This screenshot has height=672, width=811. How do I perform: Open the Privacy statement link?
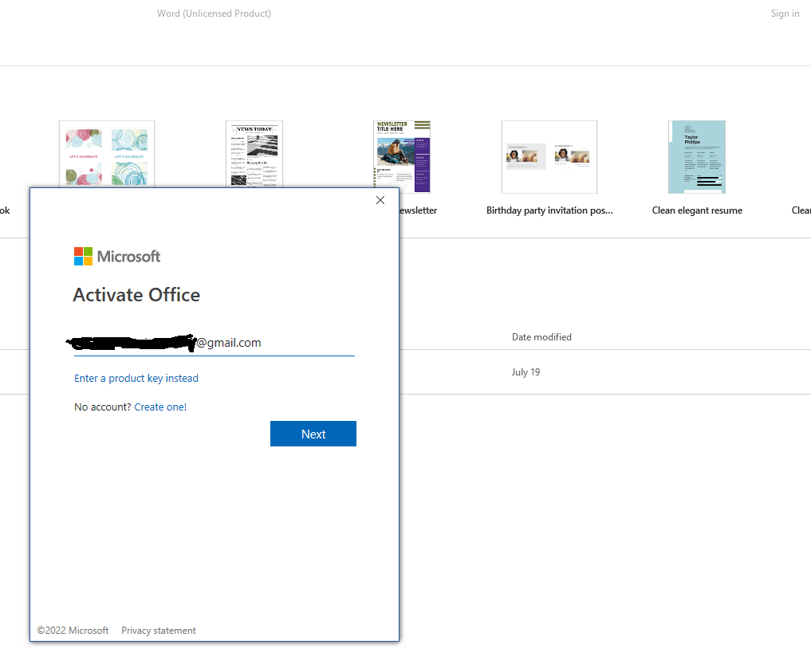click(x=158, y=631)
